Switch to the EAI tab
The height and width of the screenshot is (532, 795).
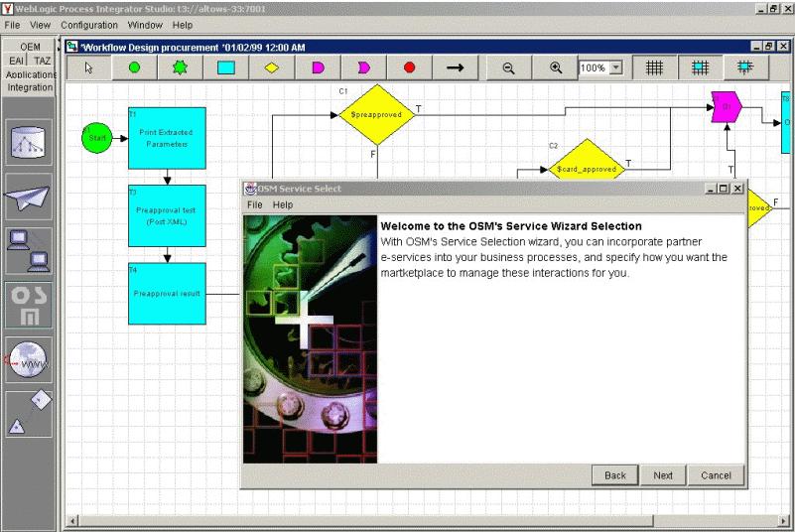click(16, 61)
